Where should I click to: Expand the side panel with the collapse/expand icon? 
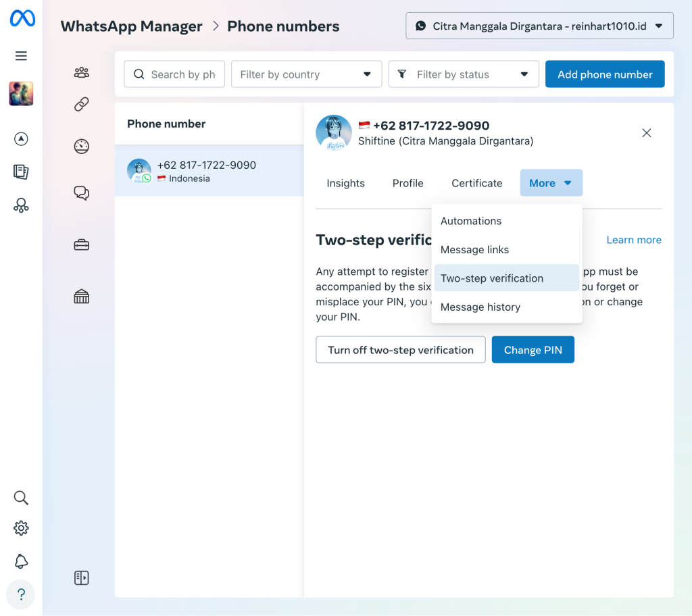point(81,577)
